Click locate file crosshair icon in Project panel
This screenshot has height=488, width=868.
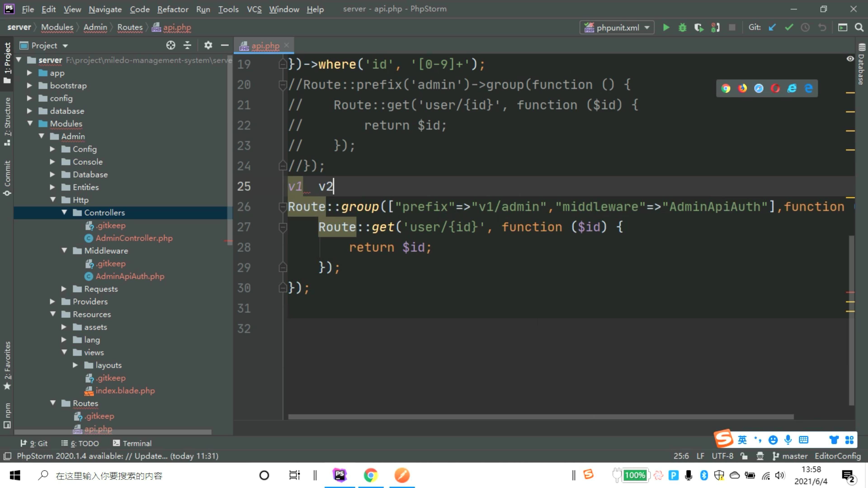tap(170, 45)
